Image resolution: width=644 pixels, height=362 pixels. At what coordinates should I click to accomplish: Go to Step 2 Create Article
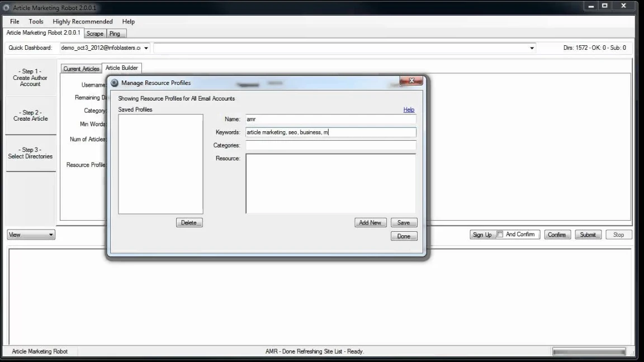(30, 115)
